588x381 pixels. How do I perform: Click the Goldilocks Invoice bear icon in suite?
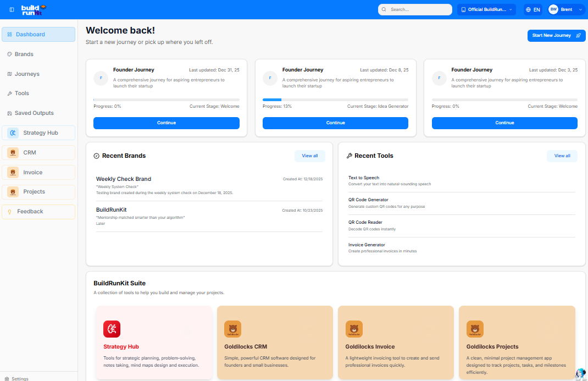[354, 329]
